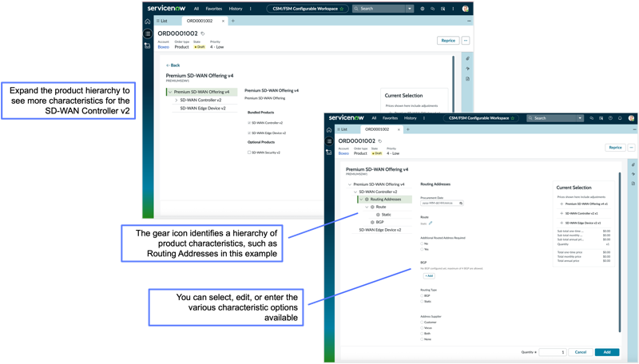Collapse the Routing Addresses tree node
The height and width of the screenshot is (364, 639).
[362, 200]
